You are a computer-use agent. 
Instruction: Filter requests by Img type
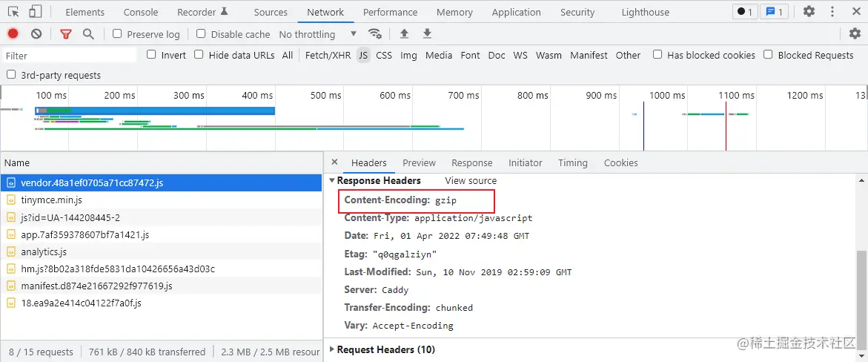pyautogui.click(x=408, y=56)
